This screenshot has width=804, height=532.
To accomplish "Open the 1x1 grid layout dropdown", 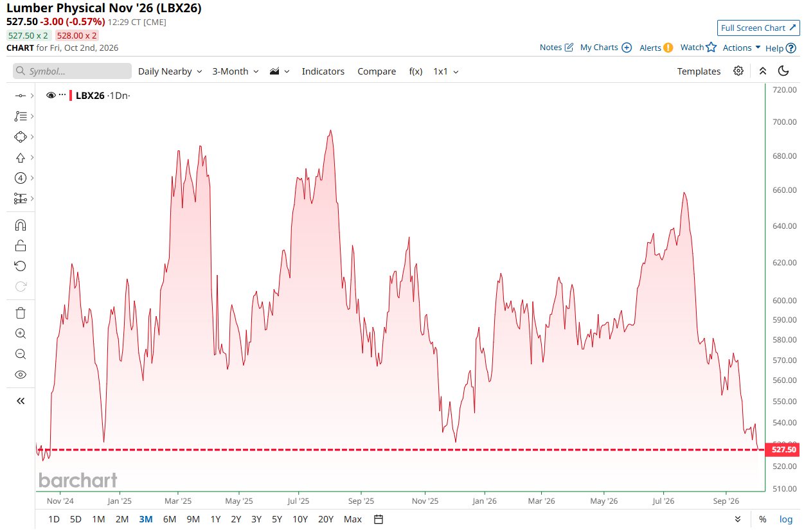I will (x=445, y=71).
